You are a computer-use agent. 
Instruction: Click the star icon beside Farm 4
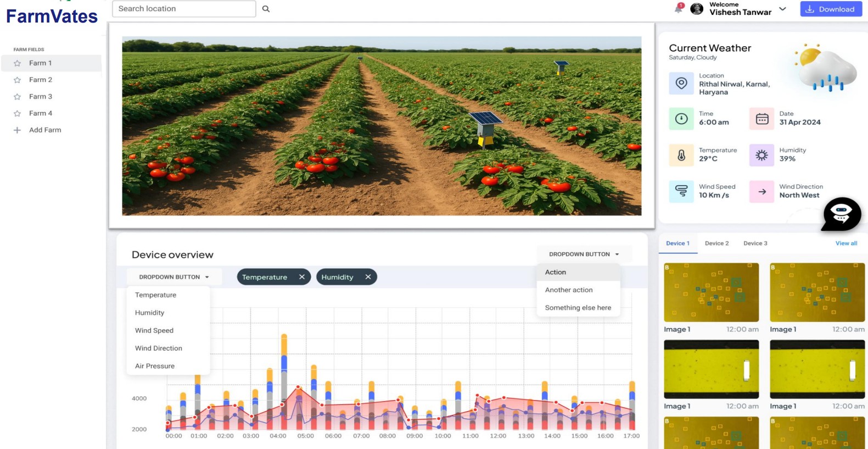[17, 113]
